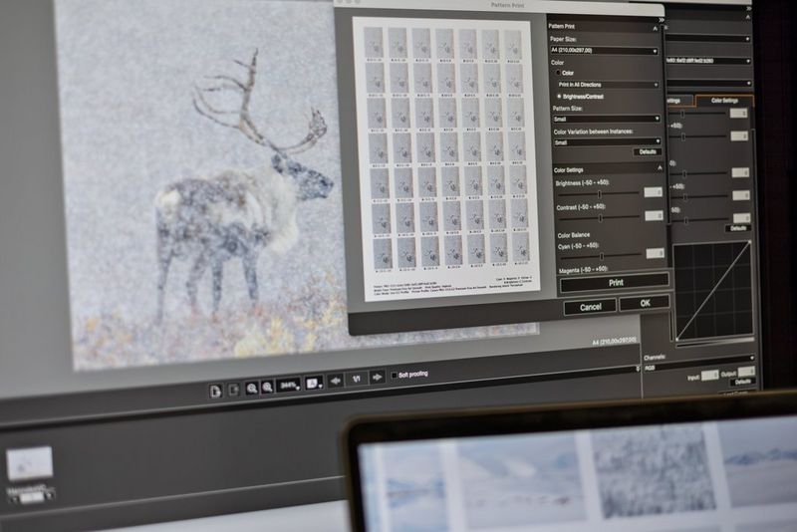Screen dimensions: 797x532
Task: Click the Cancel button
Action: 590,307
